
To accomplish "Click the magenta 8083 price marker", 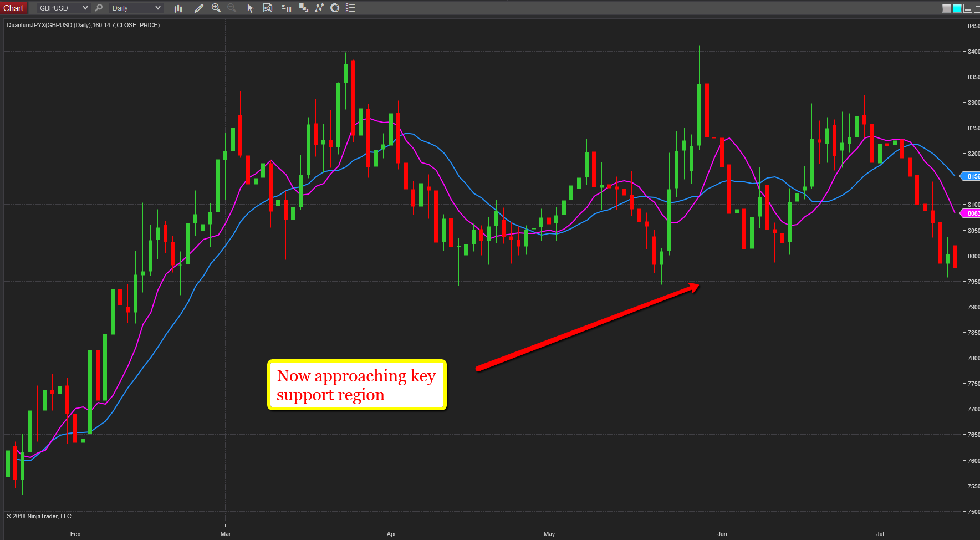I will tap(971, 213).
